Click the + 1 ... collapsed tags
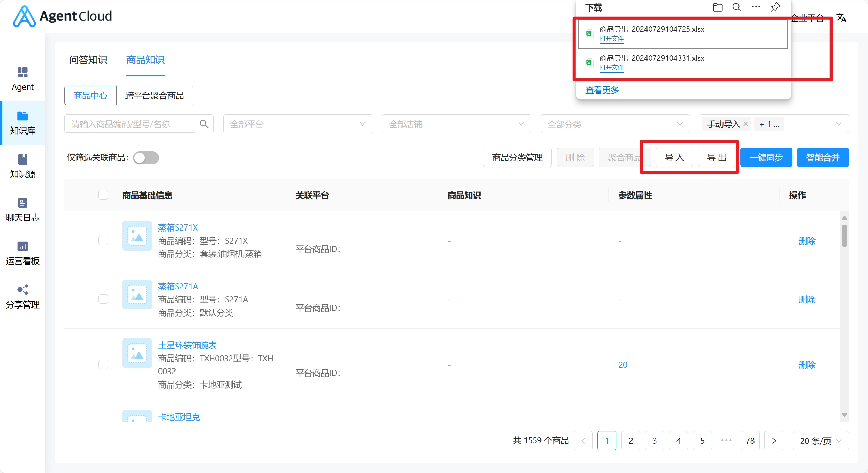Viewport: 868px width, 473px height. [769, 124]
